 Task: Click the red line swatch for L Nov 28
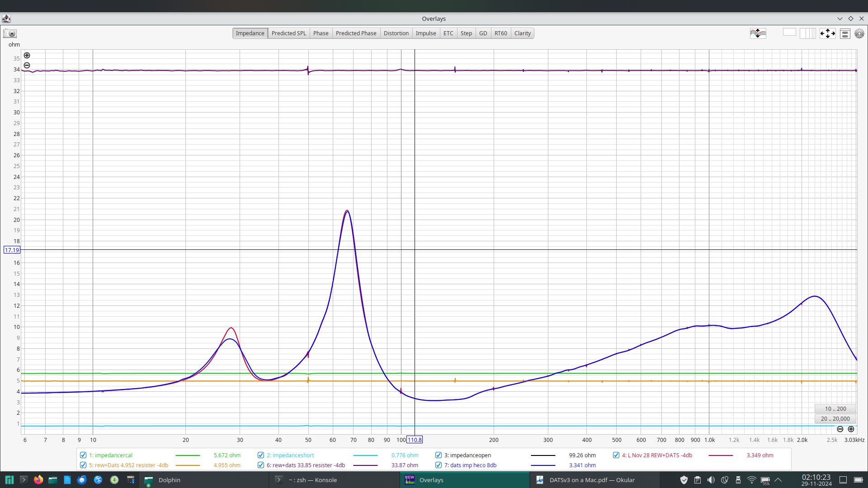[721, 455]
